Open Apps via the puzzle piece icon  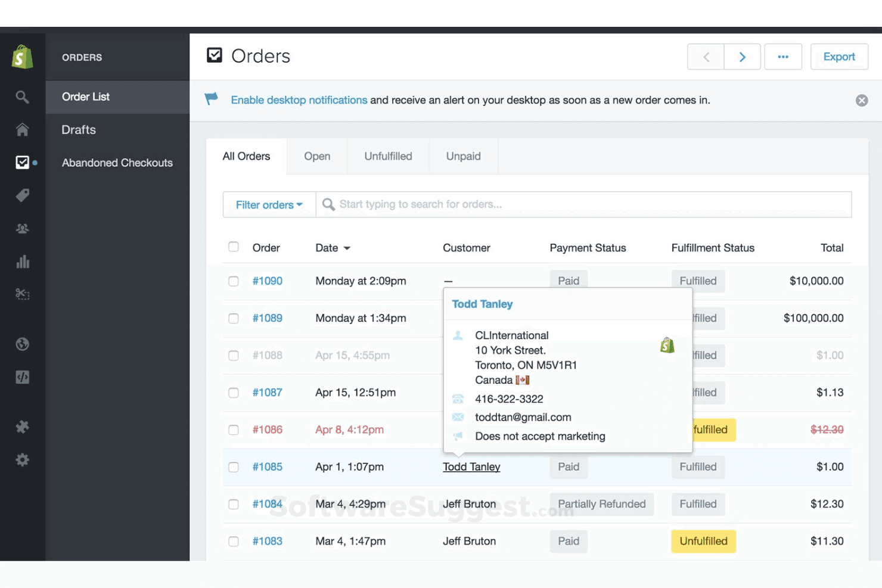pyautogui.click(x=22, y=427)
